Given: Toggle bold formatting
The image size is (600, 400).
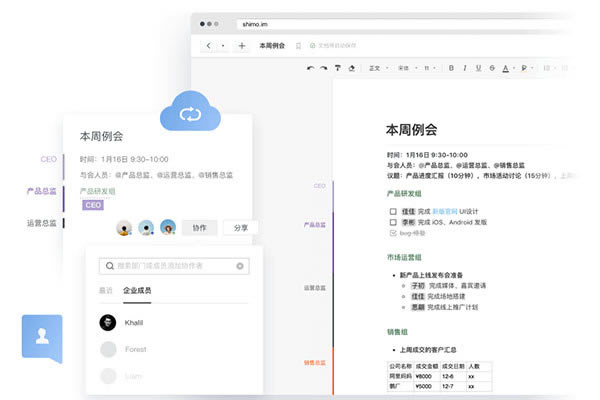Looking at the screenshot, I should tap(451, 68).
